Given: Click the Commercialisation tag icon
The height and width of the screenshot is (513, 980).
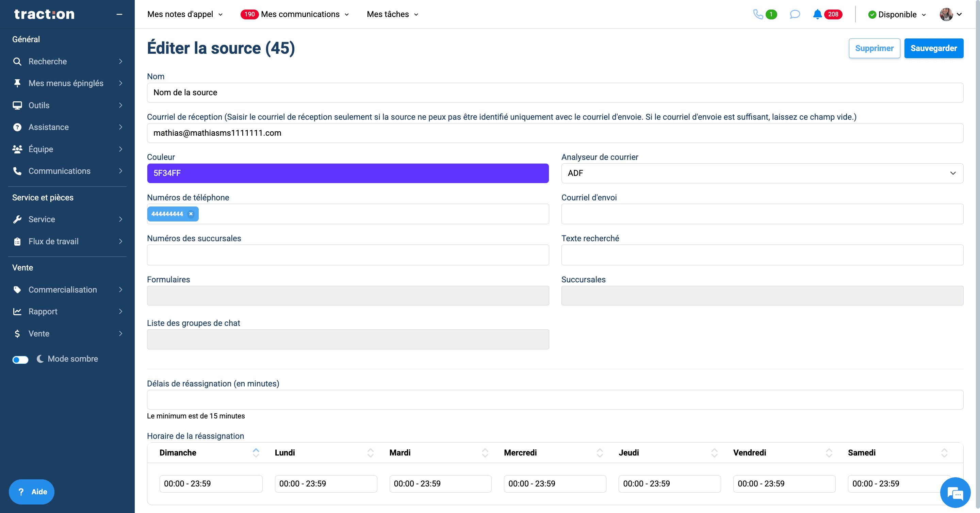Looking at the screenshot, I should [x=17, y=289].
